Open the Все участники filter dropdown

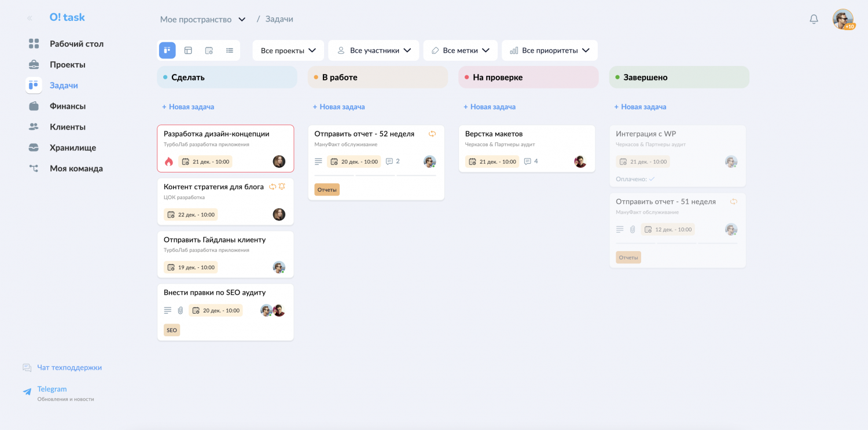[x=374, y=50]
